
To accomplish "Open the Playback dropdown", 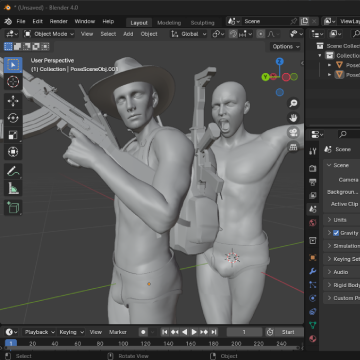I will click(39, 332).
